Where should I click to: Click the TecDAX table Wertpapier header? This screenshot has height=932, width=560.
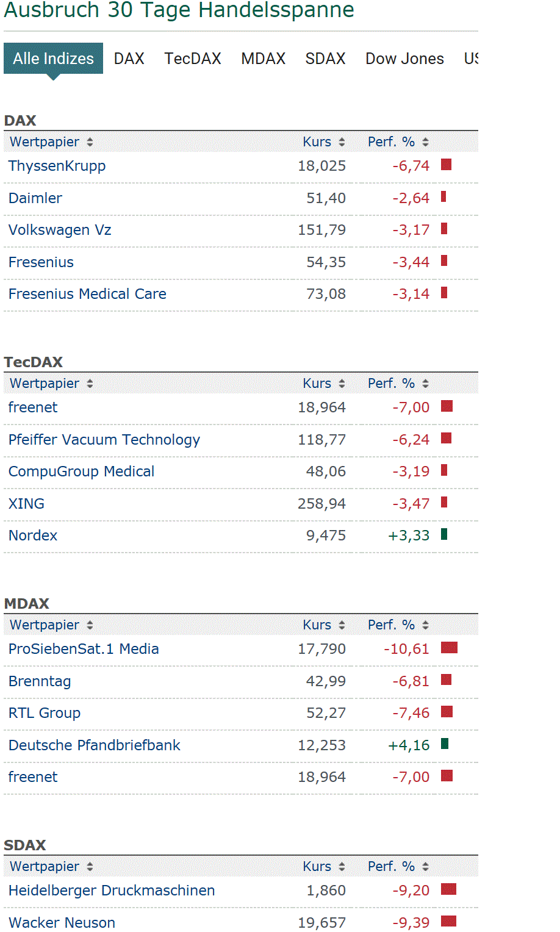click(45, 384)
